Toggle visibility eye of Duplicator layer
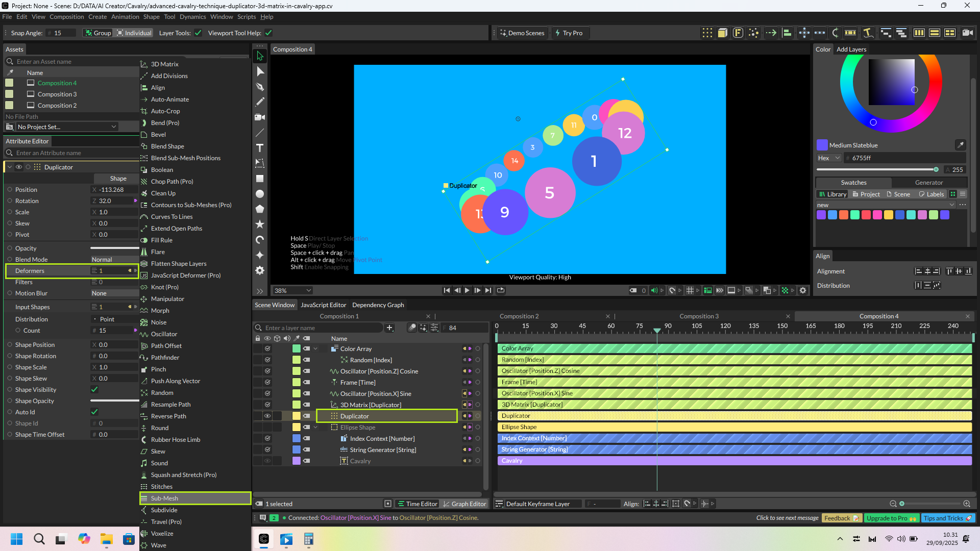 click(267, 416)
